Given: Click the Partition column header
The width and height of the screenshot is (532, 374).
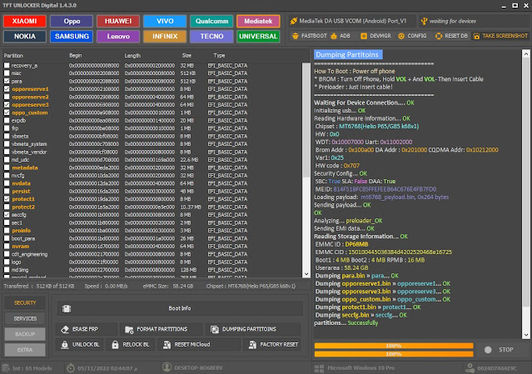Looking at the screenshot, I should (x=13, y=55).
